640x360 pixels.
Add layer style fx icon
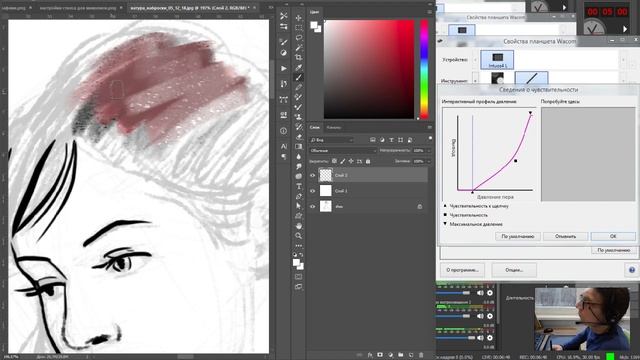[x=370, y=355]
